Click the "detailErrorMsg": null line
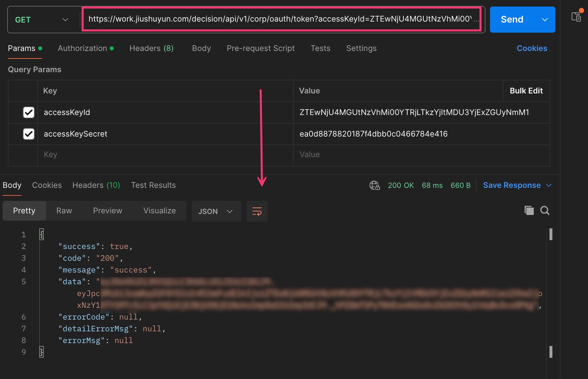Screen dimensions: 588x379 click(x=112, y=329)
